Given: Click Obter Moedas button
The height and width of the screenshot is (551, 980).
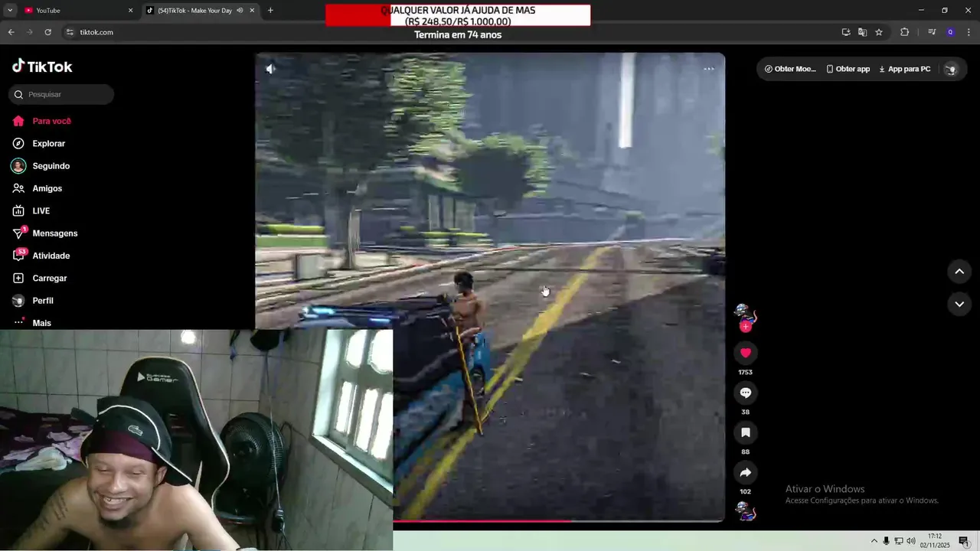Looking at the screenshot, I should 790,69.
